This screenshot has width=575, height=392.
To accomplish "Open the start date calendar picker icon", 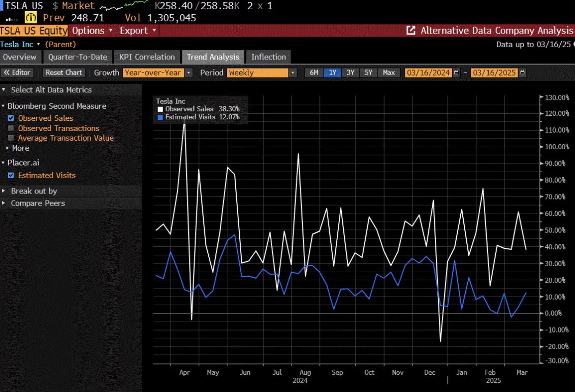I will [456, 73].
